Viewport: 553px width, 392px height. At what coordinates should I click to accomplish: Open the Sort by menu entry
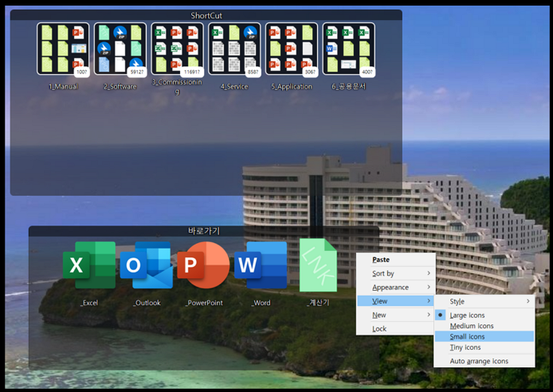[396, 273]
